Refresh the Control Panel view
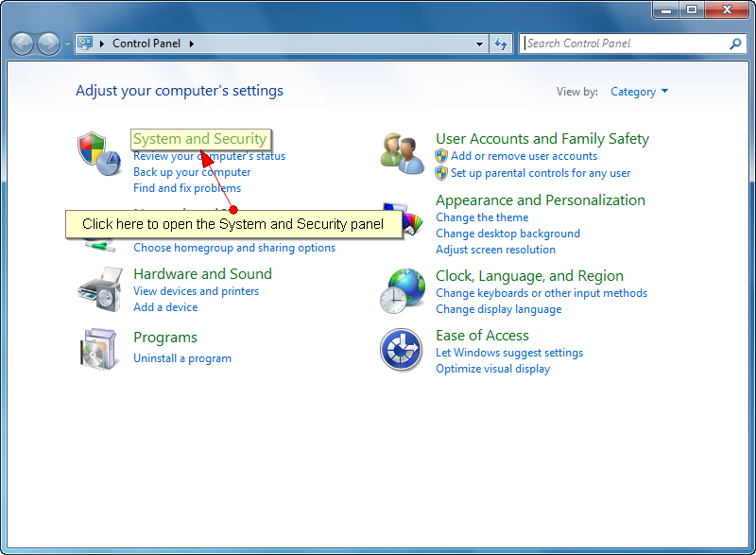756x555 pixels. click(x=501, y=43)
